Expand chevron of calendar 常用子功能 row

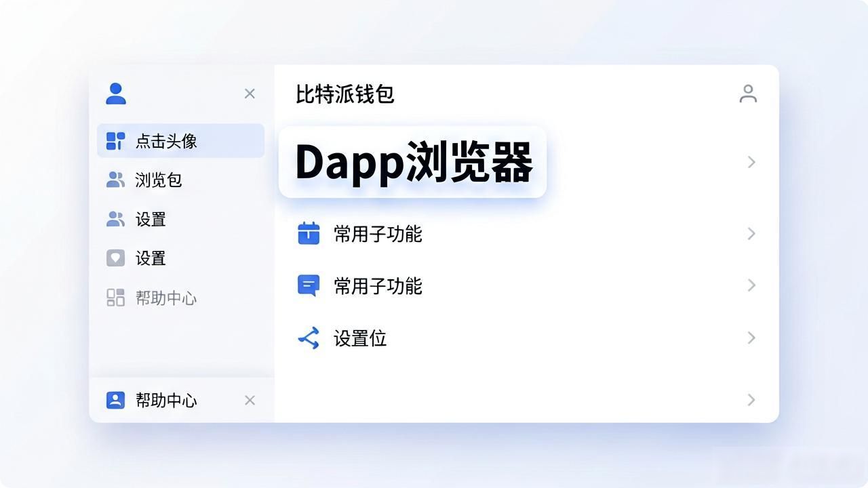click(x=751, y=233)
